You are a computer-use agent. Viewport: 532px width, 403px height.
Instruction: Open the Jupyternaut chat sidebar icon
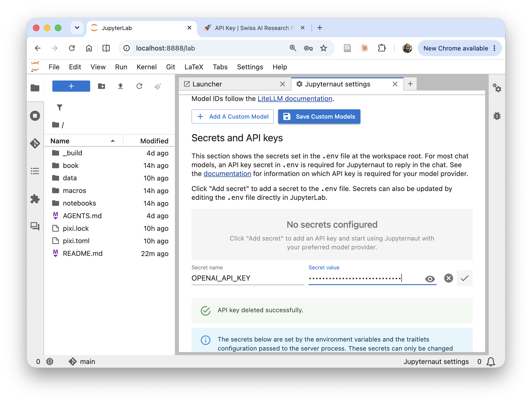(35, 226)
